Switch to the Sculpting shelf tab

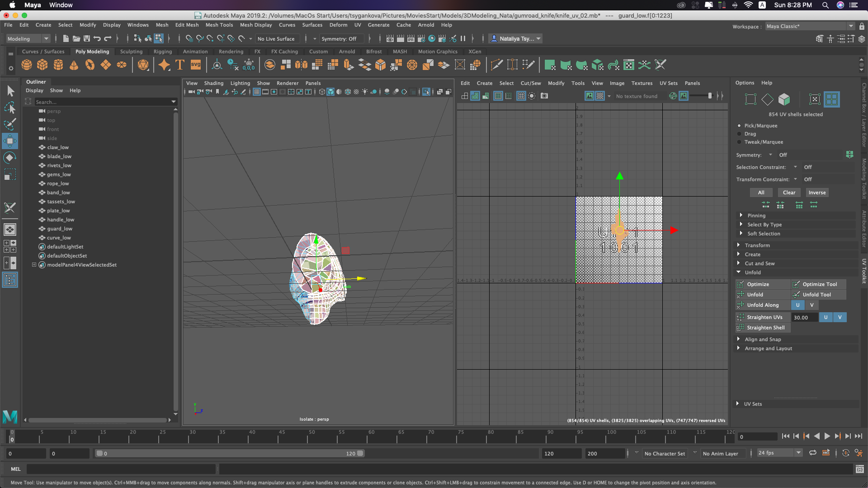pos(131,52)
